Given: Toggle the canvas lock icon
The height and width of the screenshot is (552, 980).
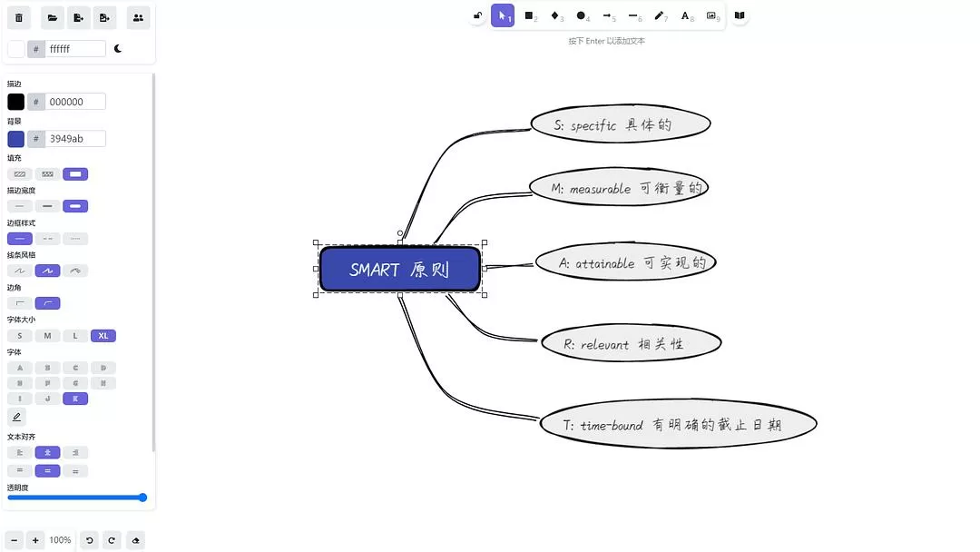Looking at the screenshot, I should 477,16.
